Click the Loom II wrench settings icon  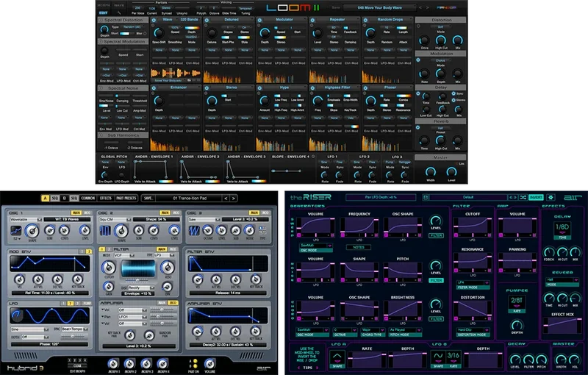[119, 12]
